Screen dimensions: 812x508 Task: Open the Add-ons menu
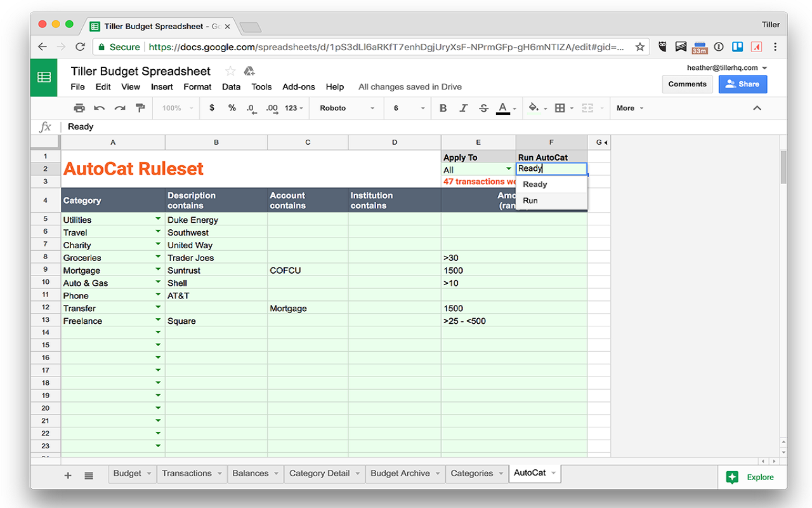[299, 87]
